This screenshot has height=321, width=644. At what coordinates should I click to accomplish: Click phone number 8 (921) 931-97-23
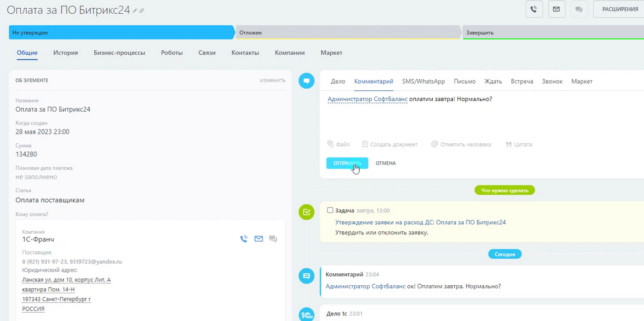coord(45,261)
